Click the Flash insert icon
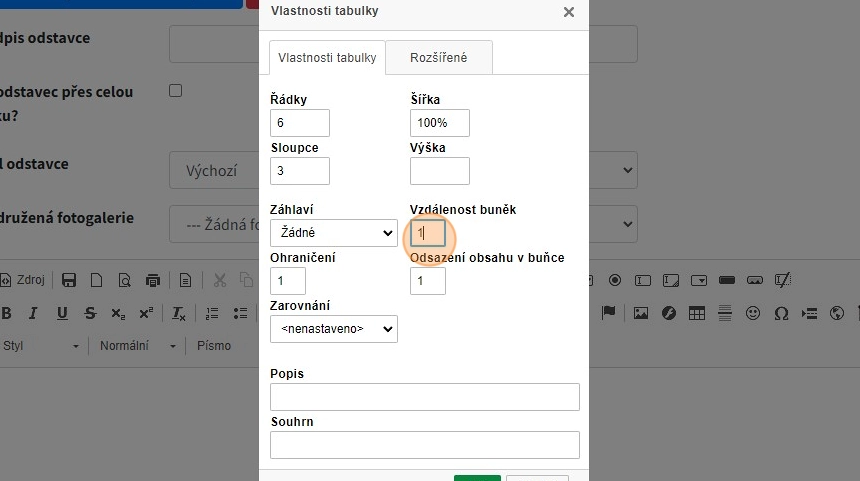860x481 pixels. [668, 313]
